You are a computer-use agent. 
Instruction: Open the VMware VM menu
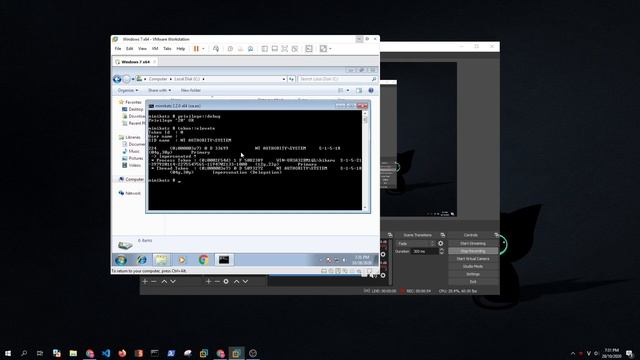(155, 49)
